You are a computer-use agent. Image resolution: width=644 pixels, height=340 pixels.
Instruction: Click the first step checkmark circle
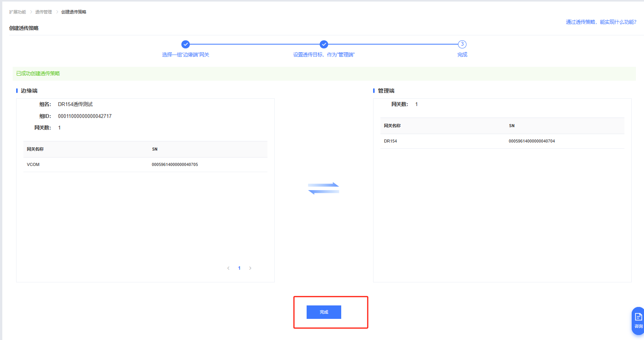point(186,44)
